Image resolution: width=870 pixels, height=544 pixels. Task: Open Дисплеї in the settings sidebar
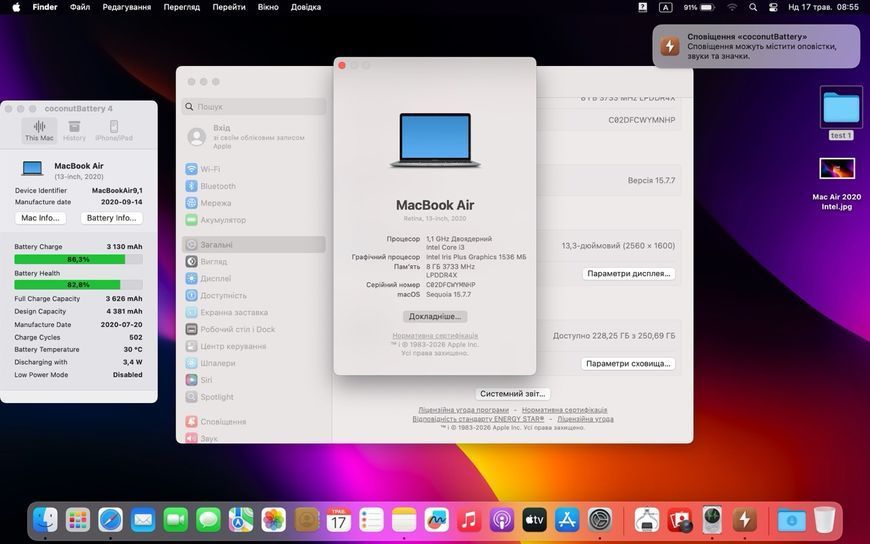pos(254,279)
